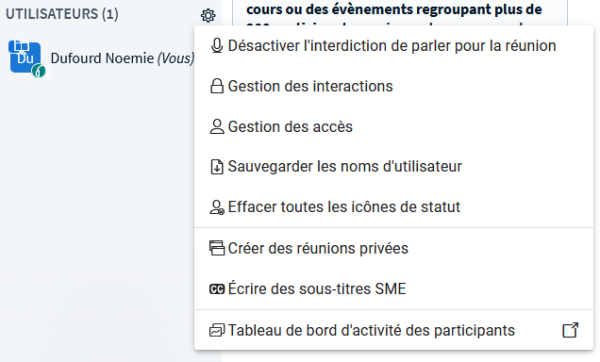600x362 pixels.
Task: Click the Dufourd Noemie user avatar
Action: 25,57
